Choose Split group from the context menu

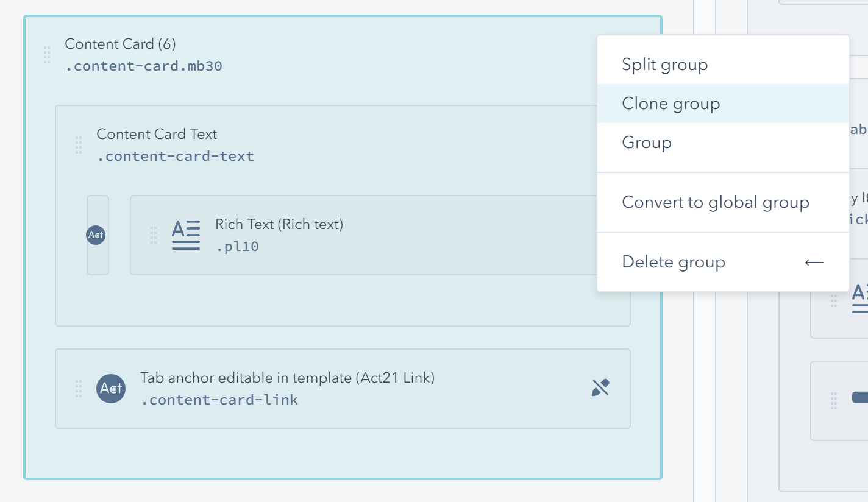(x=664, y=65)
